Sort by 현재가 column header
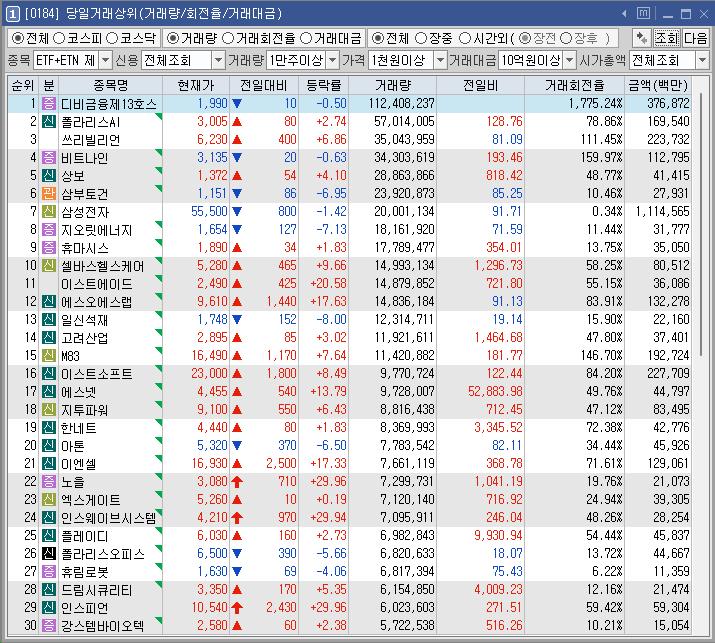 point(196,85)
